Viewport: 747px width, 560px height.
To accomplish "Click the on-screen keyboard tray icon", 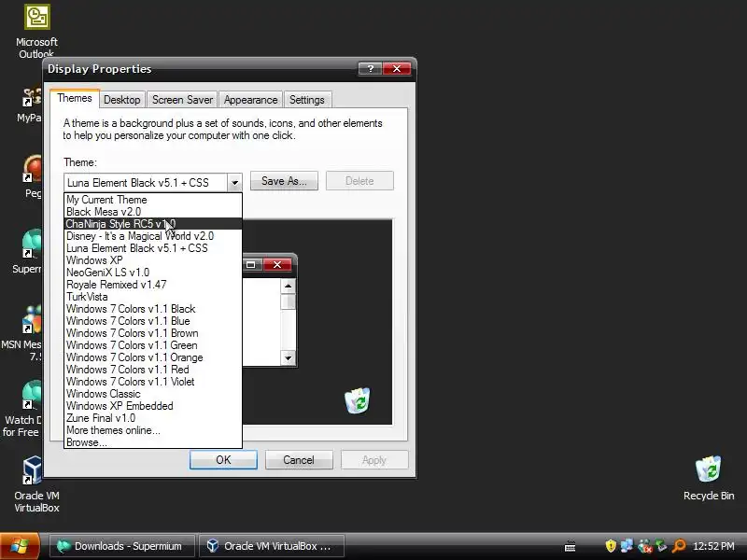I will (570, 546).
